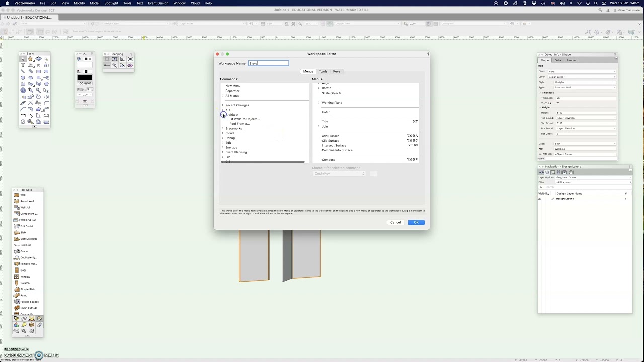
Task: Select the Clip scissors tool
Action: tap(38, 103)
